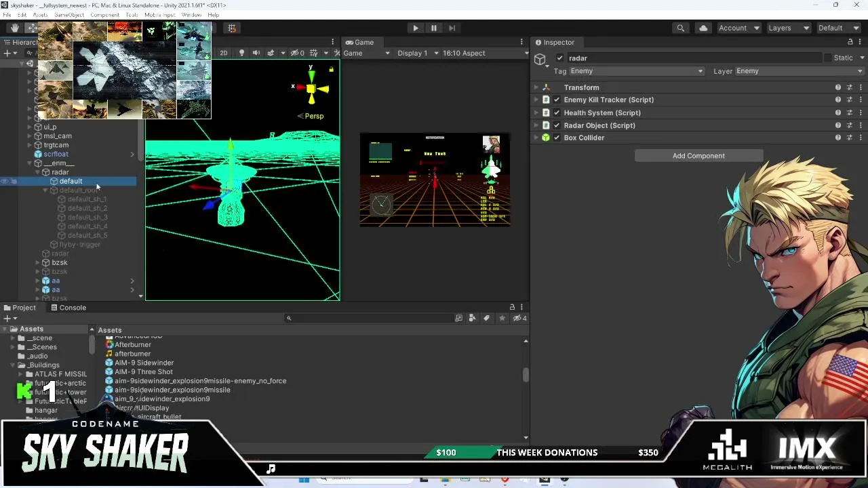Toggle the scene effects (skybox, fog) icon

click(271, 53)
